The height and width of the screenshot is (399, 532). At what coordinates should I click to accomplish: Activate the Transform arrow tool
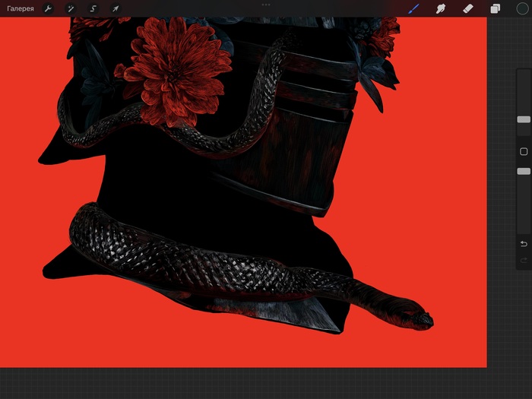click(116, 8)
